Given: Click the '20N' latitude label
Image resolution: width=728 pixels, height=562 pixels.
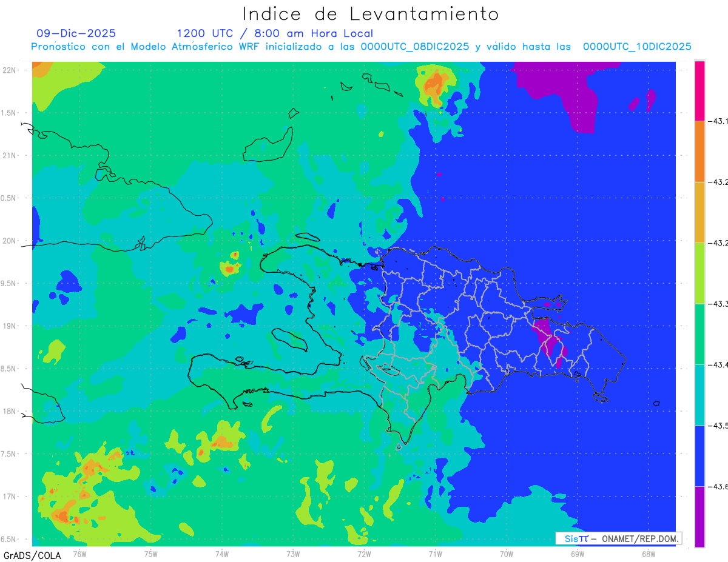Looking at the screenshot, I should 9,241.
